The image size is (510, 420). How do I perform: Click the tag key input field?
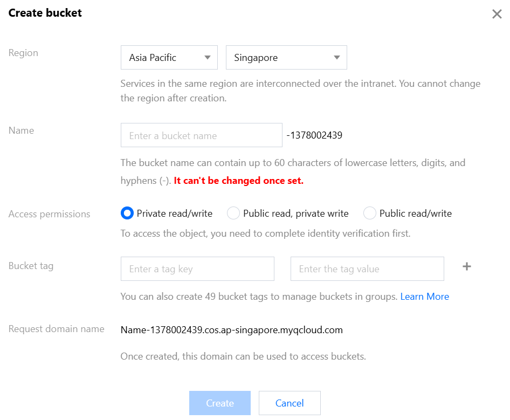(197, 269)
